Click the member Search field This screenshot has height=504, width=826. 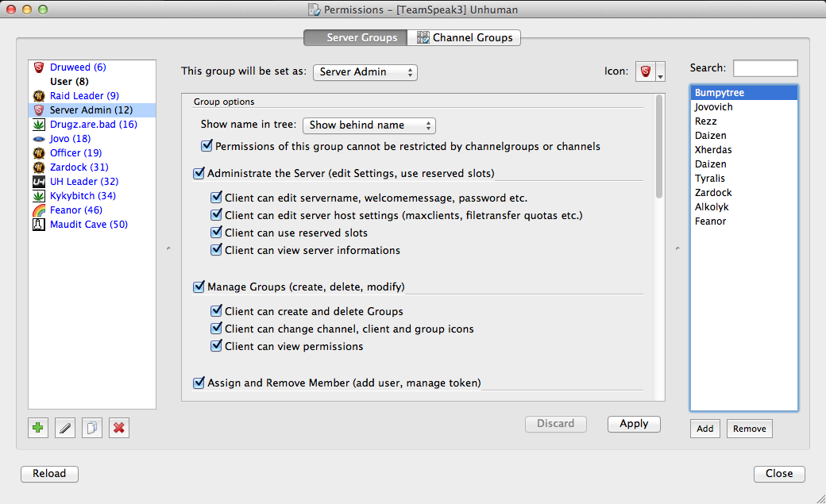click(x=766, y=68)
